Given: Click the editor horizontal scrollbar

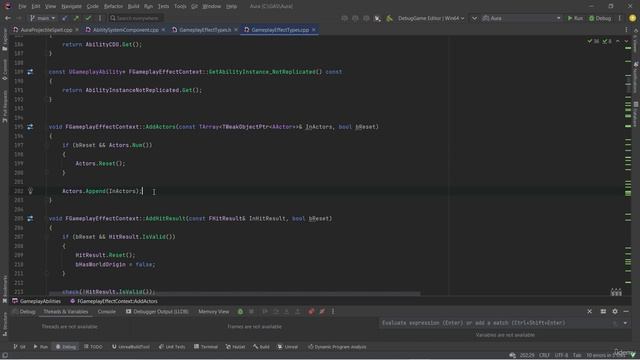Looking at the screenshot, I should click(x=234, y=293).
